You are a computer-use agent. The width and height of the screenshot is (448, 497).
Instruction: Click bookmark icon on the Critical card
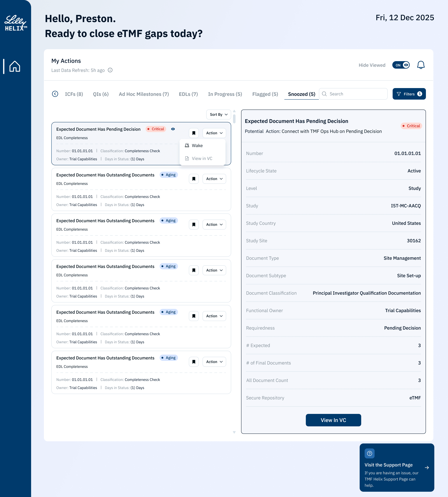pos(194,133)
